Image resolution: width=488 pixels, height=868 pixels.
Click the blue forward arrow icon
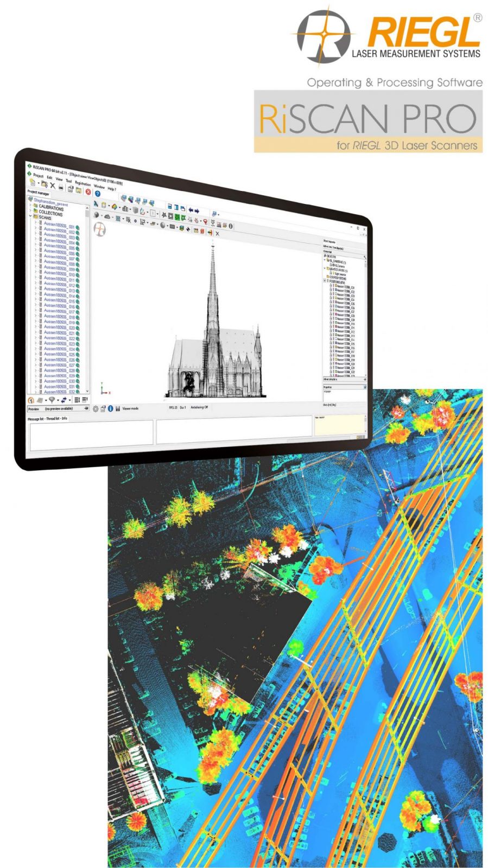coord(197,212)
